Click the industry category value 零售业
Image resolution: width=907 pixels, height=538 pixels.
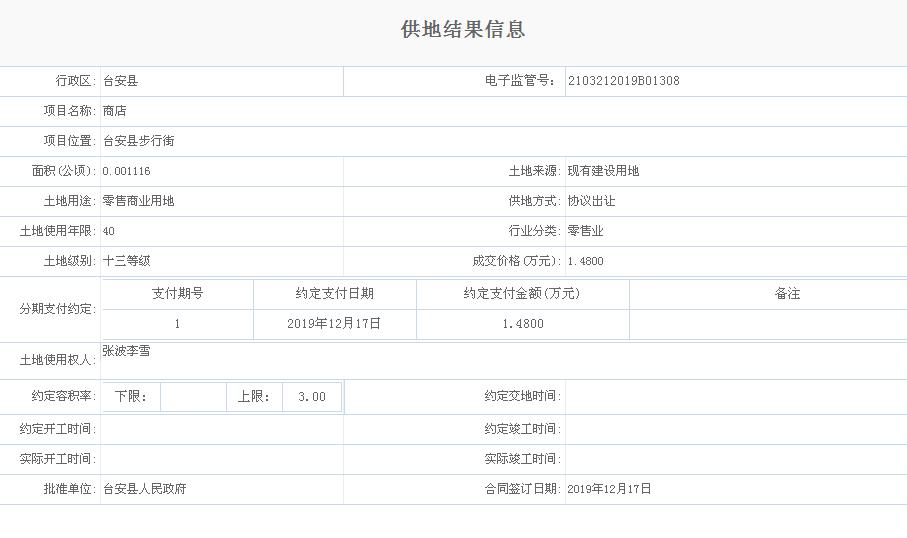pos(585,231)
